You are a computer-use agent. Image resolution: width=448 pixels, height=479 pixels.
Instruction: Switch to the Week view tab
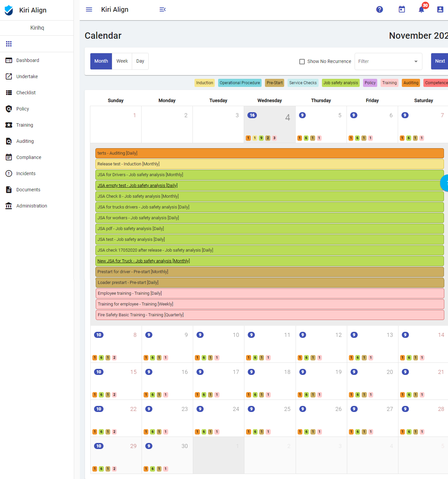click(122, 61)
